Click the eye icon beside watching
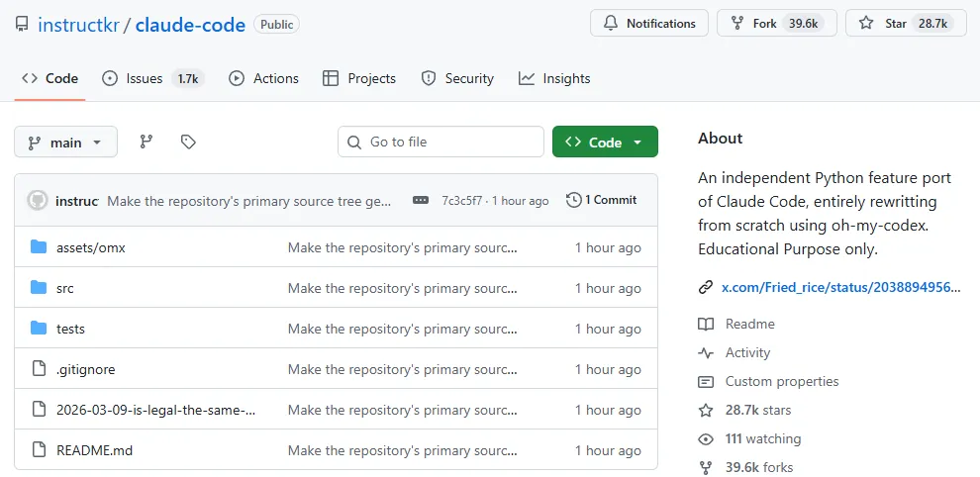980x477 pixels. click(x=706, y=438)
